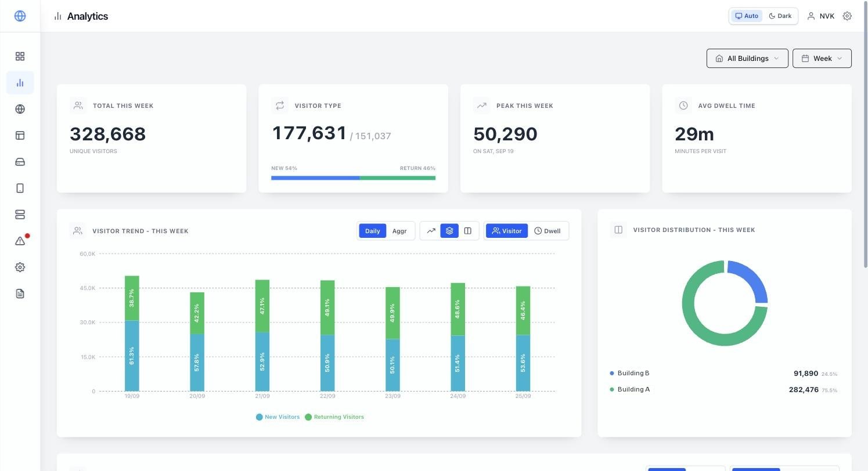
Task: Click the page vertical scrollbar
Action: click(x=866, y=133)
